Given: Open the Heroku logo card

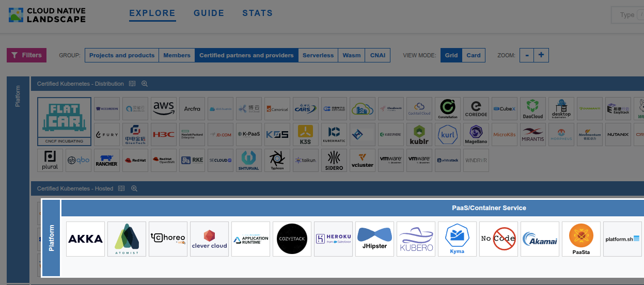Looking at the screenshot, I should pyautogui.click(x=334, y=239).
